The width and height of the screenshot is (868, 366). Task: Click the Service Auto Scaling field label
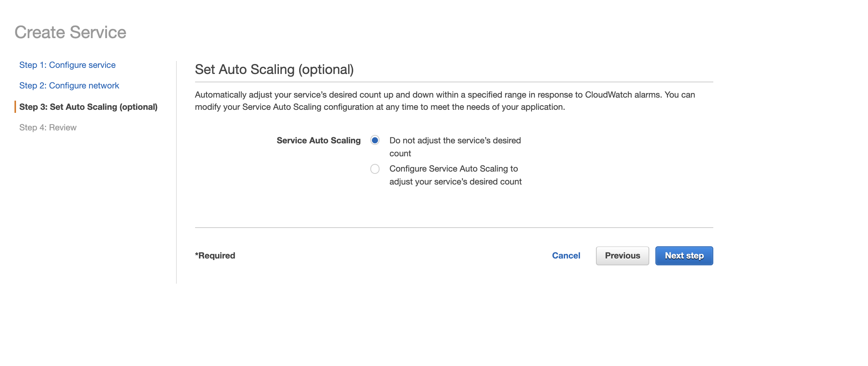[x=318, y=141]
